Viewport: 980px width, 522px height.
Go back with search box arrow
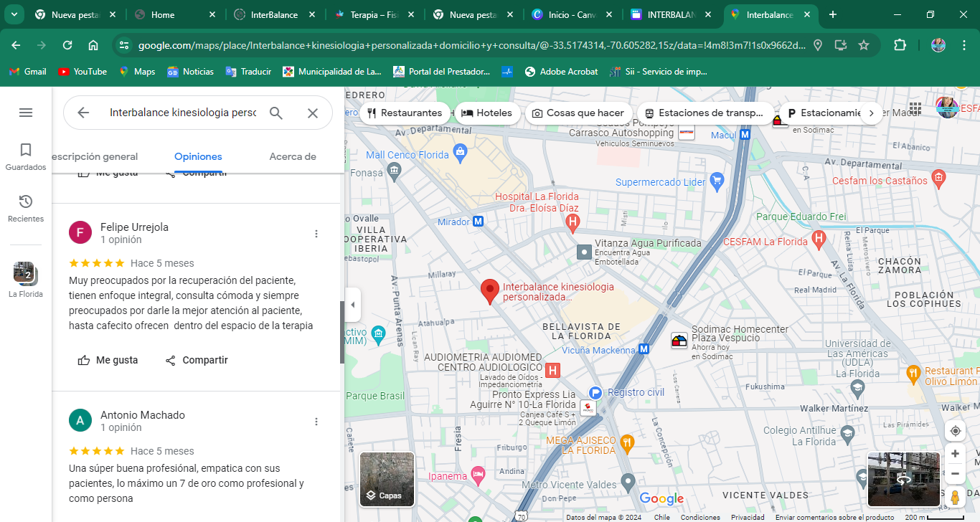83,113
